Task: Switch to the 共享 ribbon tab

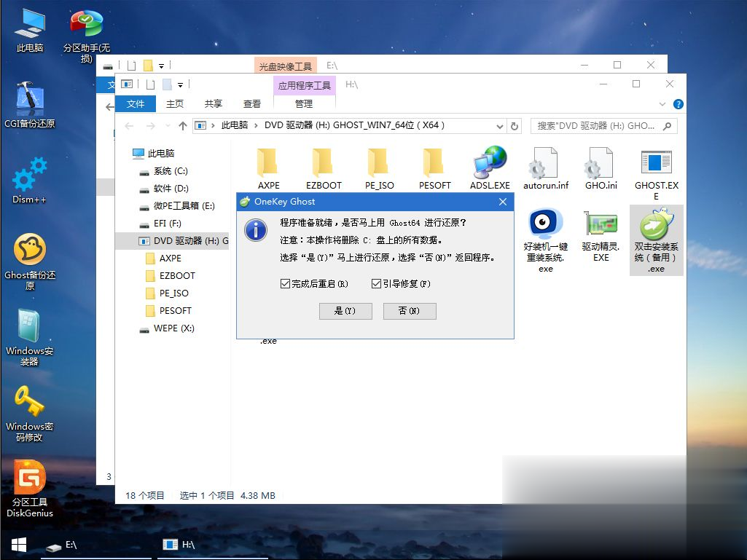Action: [213, 104]
